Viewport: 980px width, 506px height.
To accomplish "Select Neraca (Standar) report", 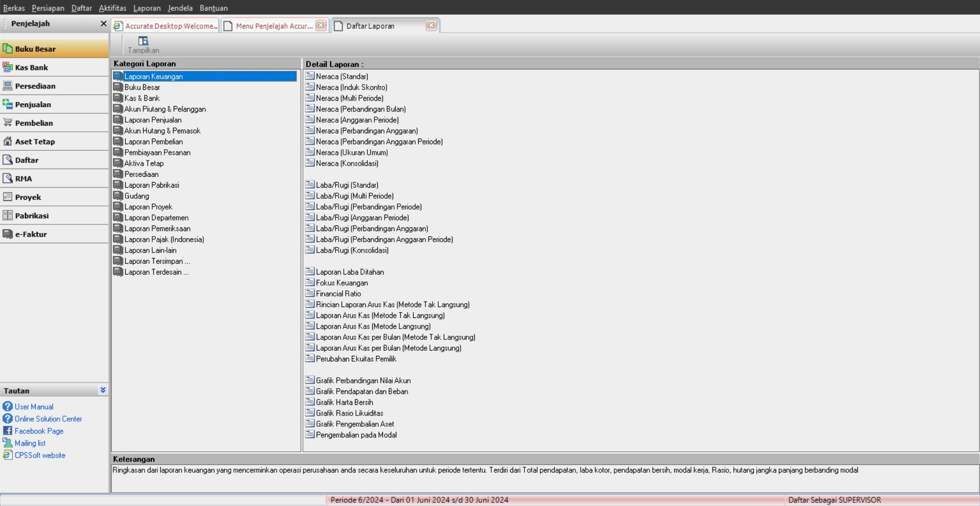I will 342,77.
